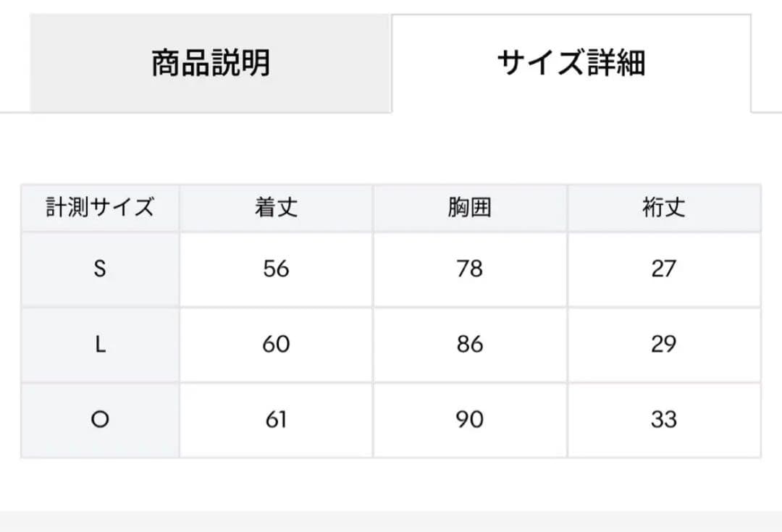Switch to the 商品説明 tab
Viewport: 782px width, 532px height.
point(210,62)
